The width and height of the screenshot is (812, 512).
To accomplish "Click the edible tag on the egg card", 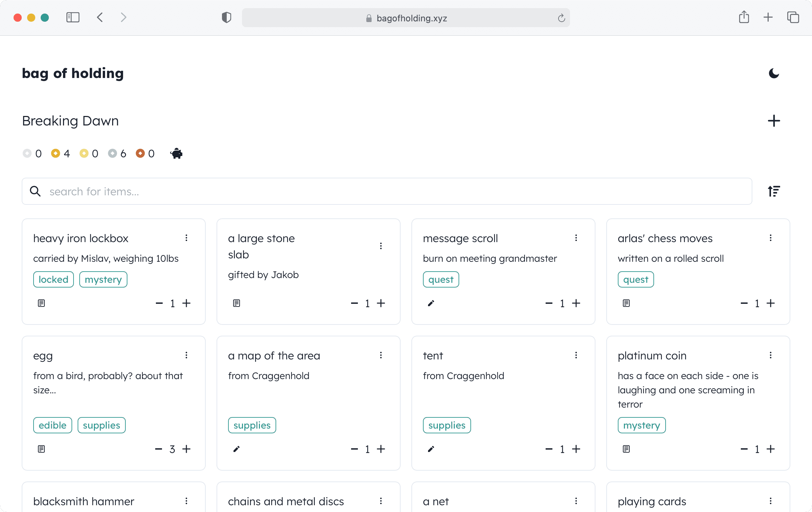I will coord(53,425).
